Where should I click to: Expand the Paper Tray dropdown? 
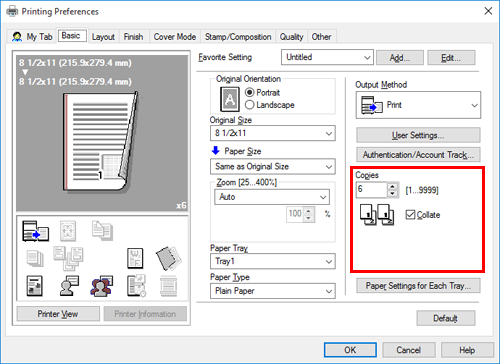pyautogui.click(x=273, y=261)
